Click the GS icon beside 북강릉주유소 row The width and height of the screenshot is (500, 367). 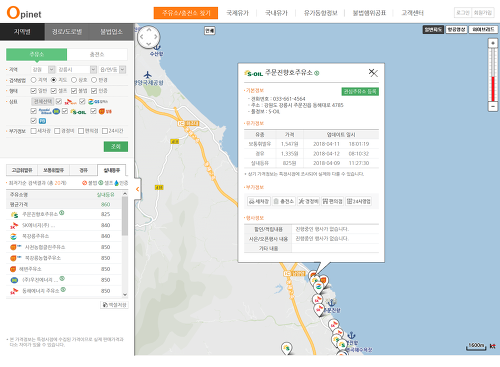click(13, 236)
